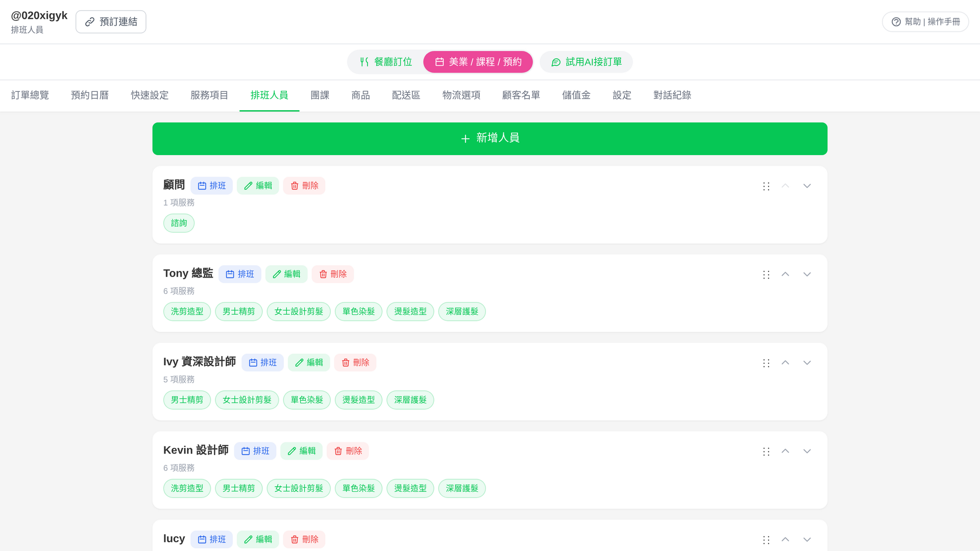Viewport: 980px width, 551px height.
Task: Move 顧問 down with chevron arrow
Action: (806, 186)
